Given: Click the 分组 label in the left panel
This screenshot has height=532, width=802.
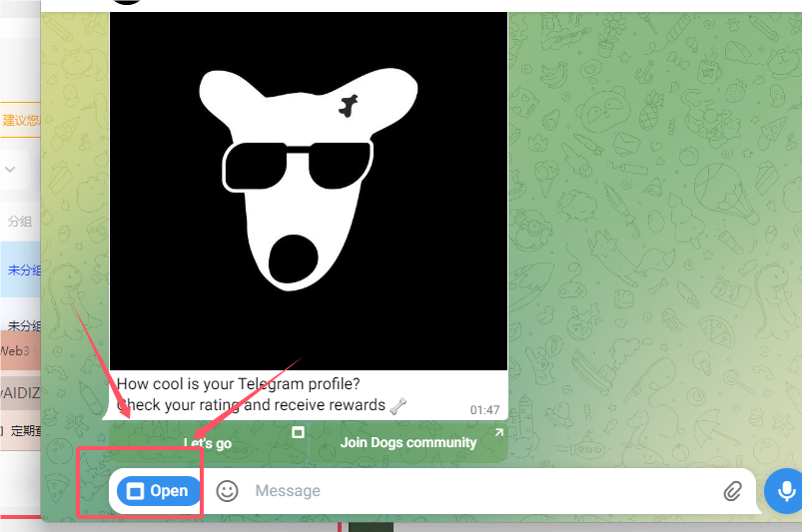Looking at the screenshot, I should pyautogui.click(x=20, y=222).
